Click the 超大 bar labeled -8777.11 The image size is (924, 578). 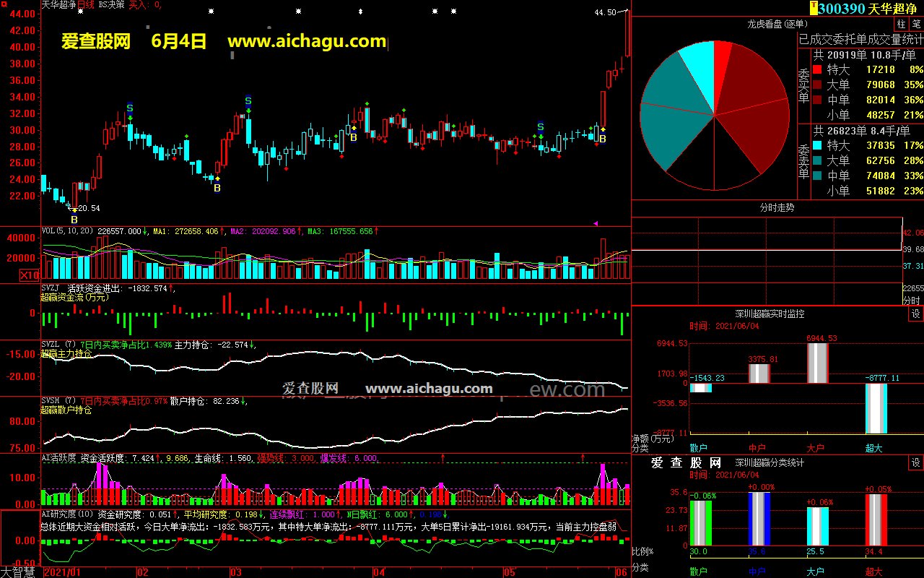pyautogui.click(x=876, y=408)
